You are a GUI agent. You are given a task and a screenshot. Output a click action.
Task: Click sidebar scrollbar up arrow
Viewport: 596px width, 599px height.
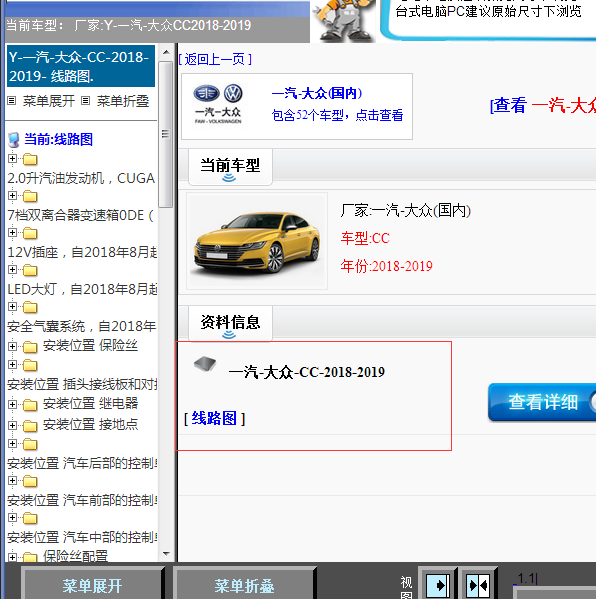click(166, 52)
